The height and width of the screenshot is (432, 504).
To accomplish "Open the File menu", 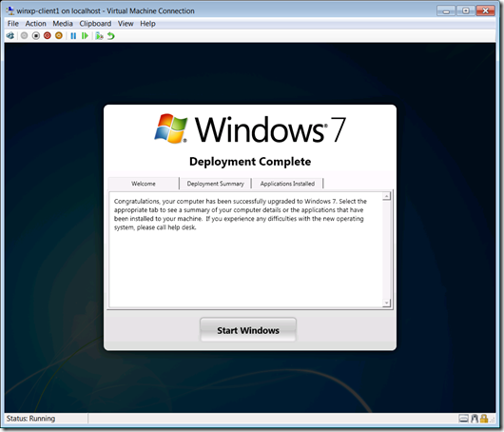I will tap(13, 24).
